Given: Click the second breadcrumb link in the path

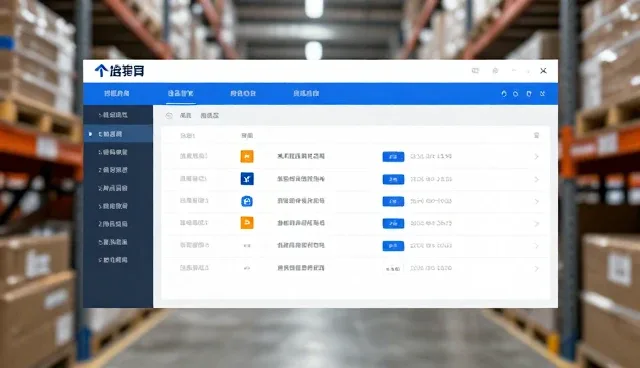Looking at the screenshot, I should (209, 116).
